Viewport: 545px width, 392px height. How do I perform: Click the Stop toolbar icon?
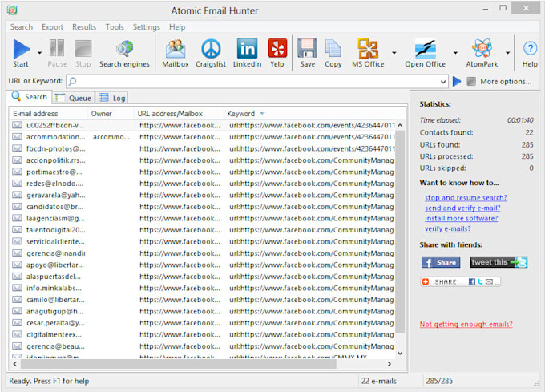(83, 48)
